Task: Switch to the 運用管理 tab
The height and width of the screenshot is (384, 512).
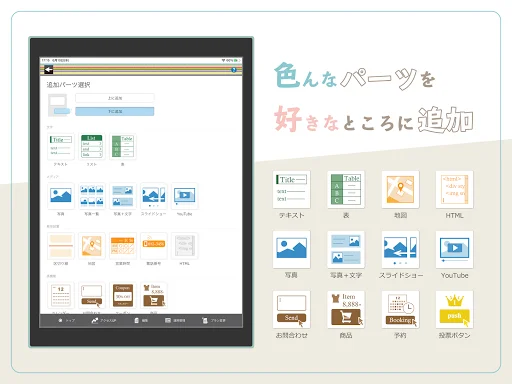Action: (x=175, y=320)
